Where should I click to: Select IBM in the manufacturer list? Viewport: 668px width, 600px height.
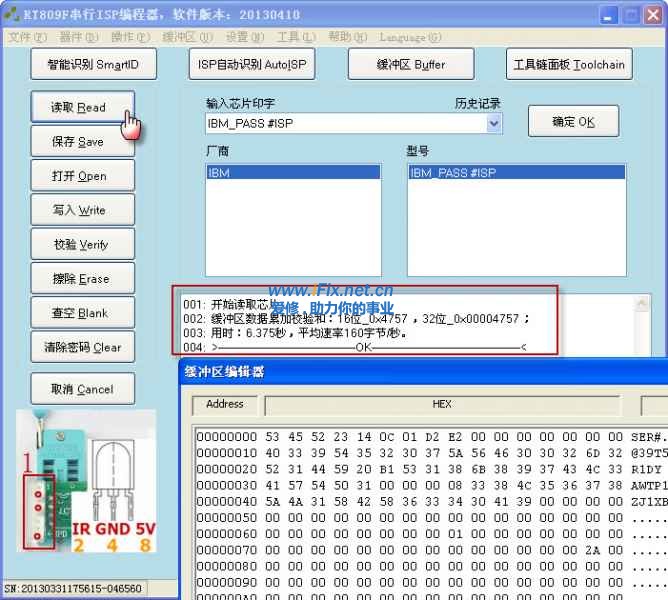pos(292,173)
